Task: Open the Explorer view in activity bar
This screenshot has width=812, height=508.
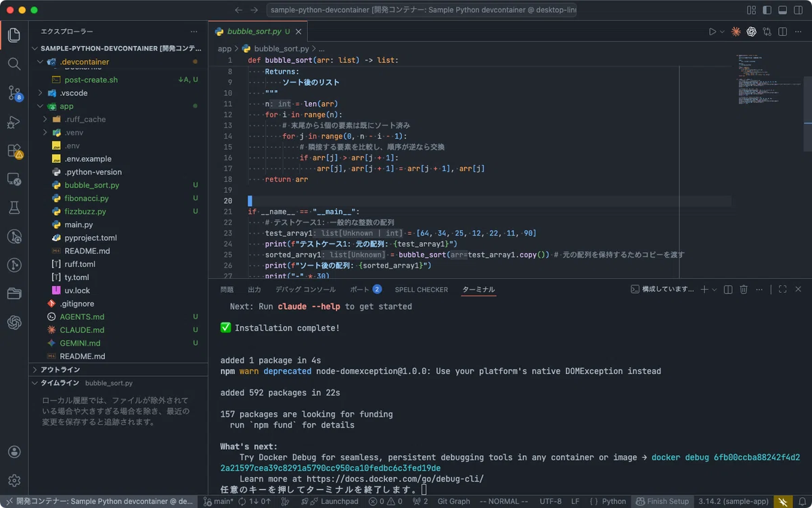Action: pos(14,34)
